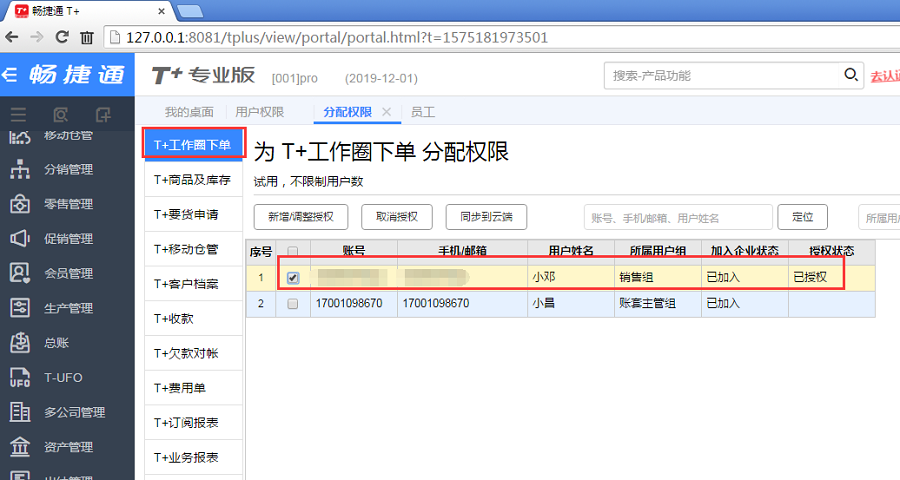Uncheck the checkbox for 小邓 row
This screenshot has width=900, height=480.
point(293,278)
